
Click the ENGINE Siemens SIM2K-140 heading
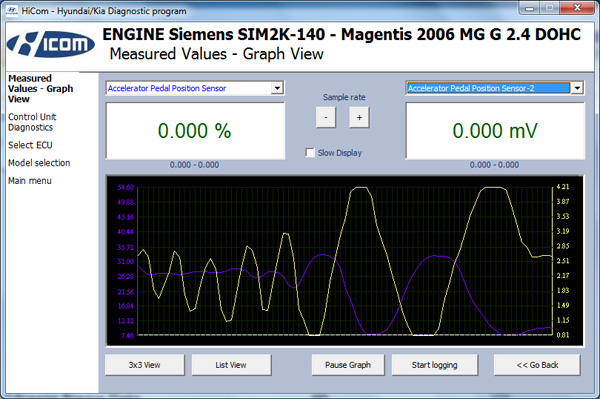(342, 34)
